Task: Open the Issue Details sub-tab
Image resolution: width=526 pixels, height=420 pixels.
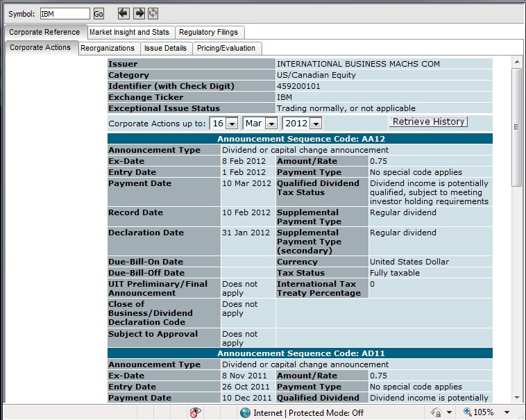Action: click(x=165, y=49)
